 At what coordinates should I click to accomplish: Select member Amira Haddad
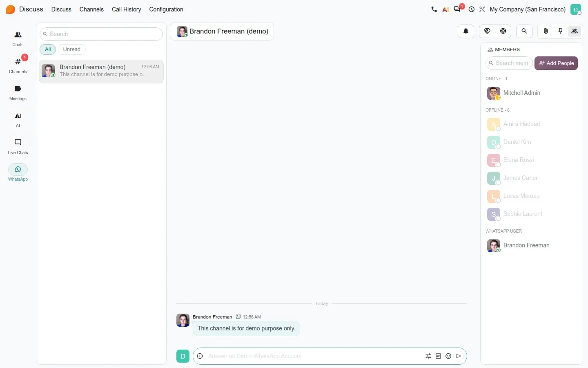click(531, 124)
